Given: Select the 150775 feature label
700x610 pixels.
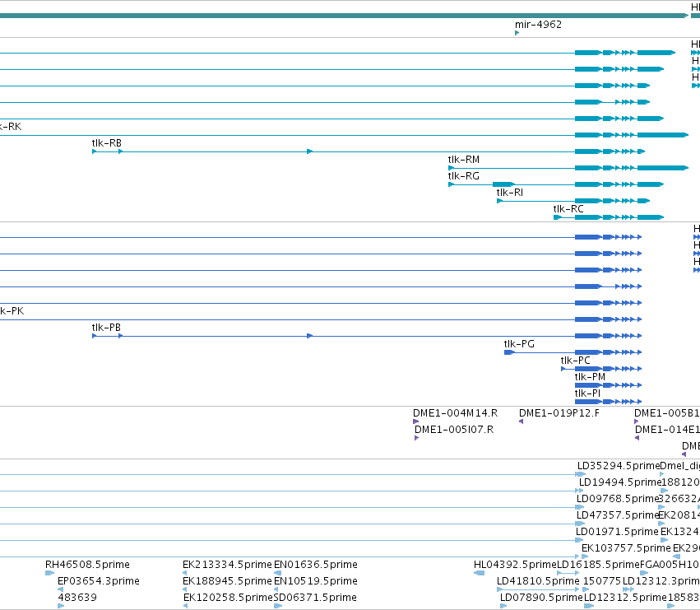Looking at the screenshot, I should (602, 581).
